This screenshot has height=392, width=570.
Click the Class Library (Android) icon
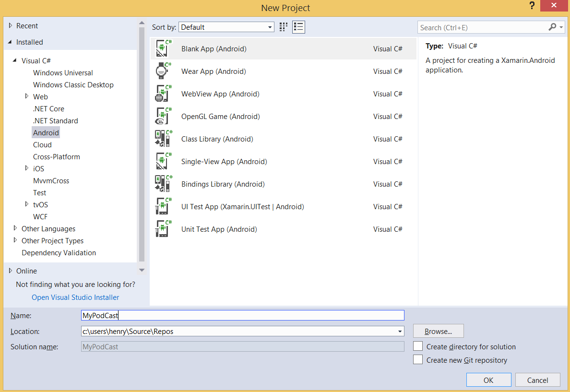coord(163,139)
